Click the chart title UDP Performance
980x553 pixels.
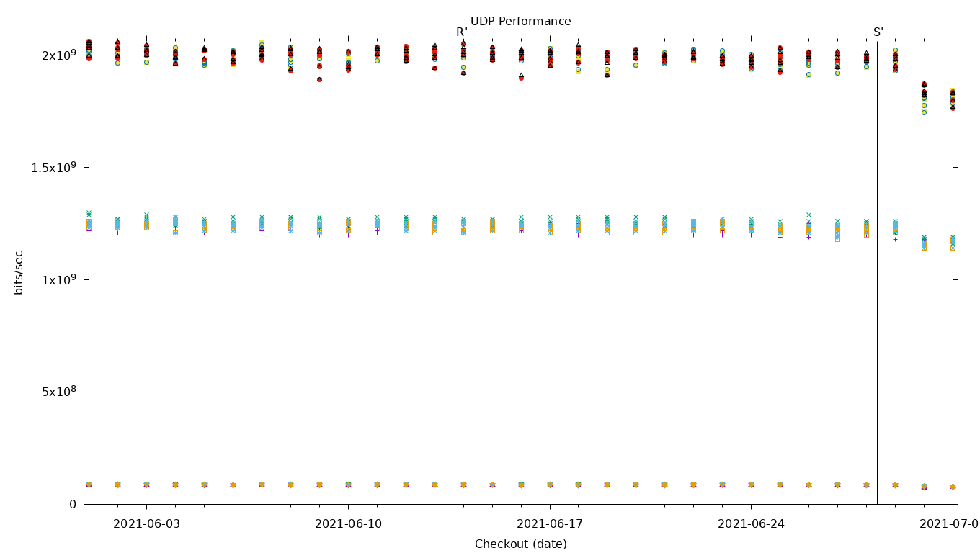click(520, 22)
